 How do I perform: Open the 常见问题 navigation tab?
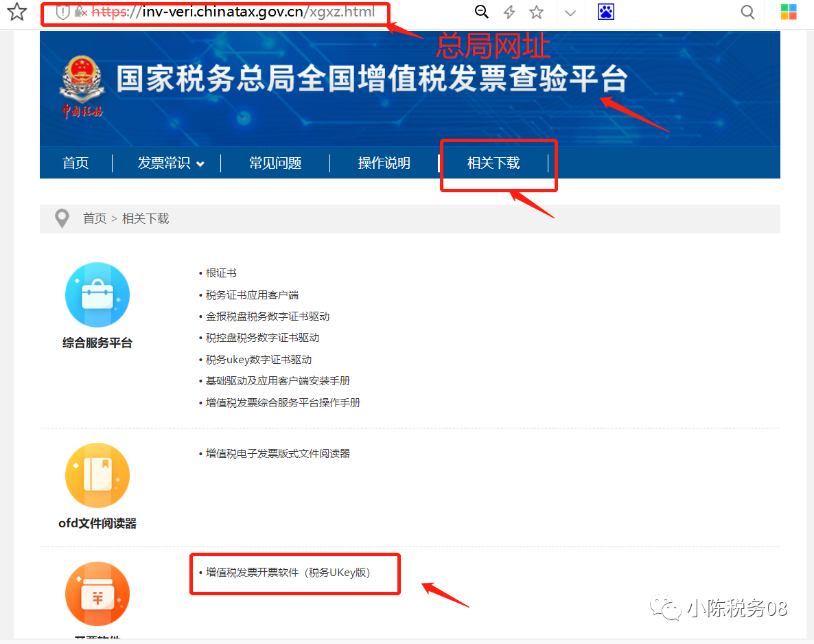click(x=275, y=163)
